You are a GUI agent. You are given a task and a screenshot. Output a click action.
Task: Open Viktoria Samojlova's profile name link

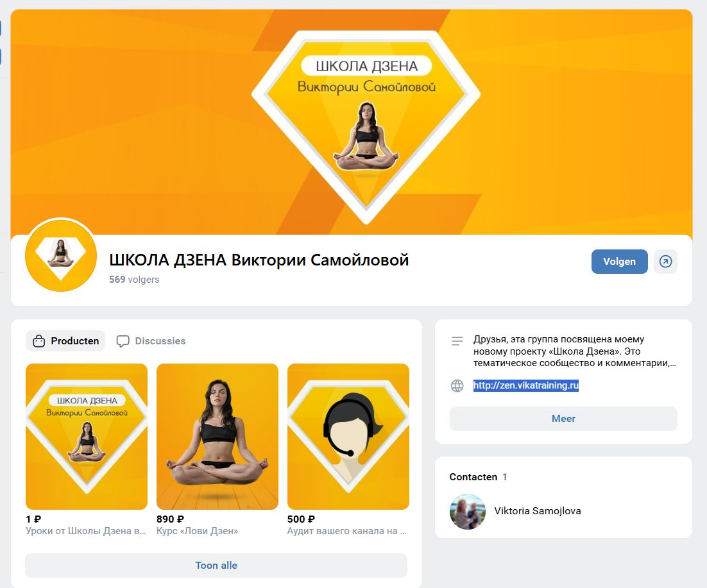tap(538, 511)
